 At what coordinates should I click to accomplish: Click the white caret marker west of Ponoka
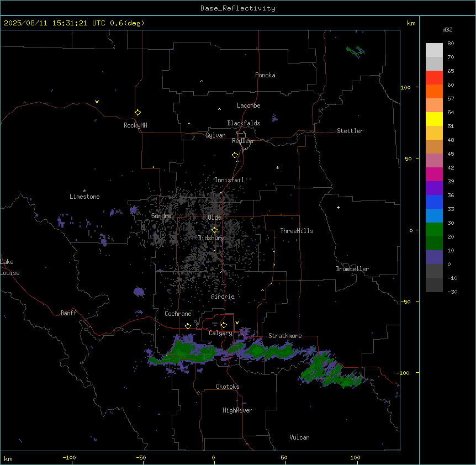coord(202,81)
